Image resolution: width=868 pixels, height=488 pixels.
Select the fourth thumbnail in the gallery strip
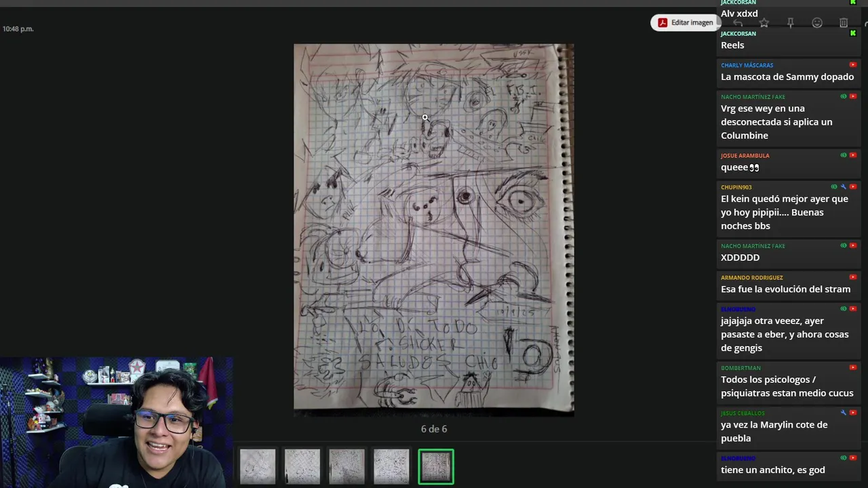tap(391, 466)
